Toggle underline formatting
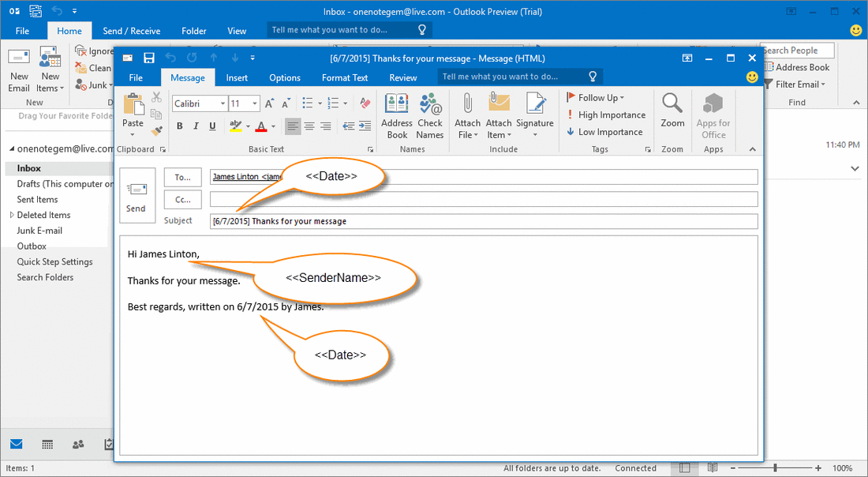The image size is (868, 477). (x=212, y=126)
